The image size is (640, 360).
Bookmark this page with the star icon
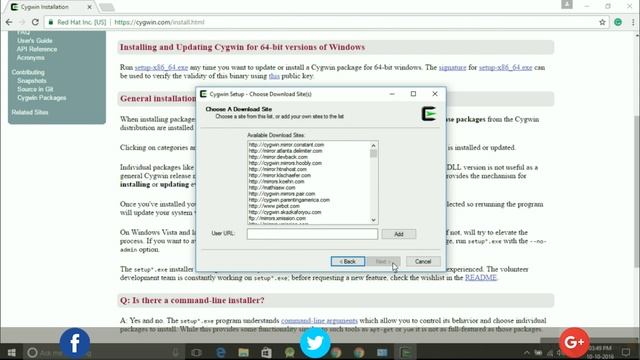pyautogui.click(x=602, y=22)
